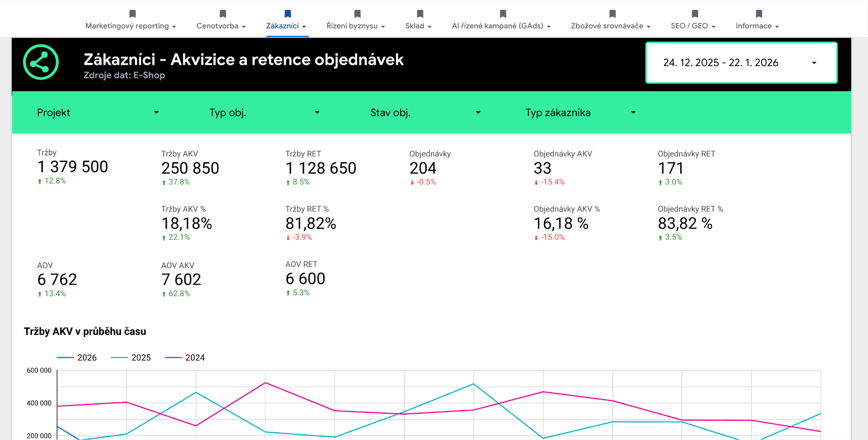Click bookmark icon above Cenotvorba

point(223,14)
